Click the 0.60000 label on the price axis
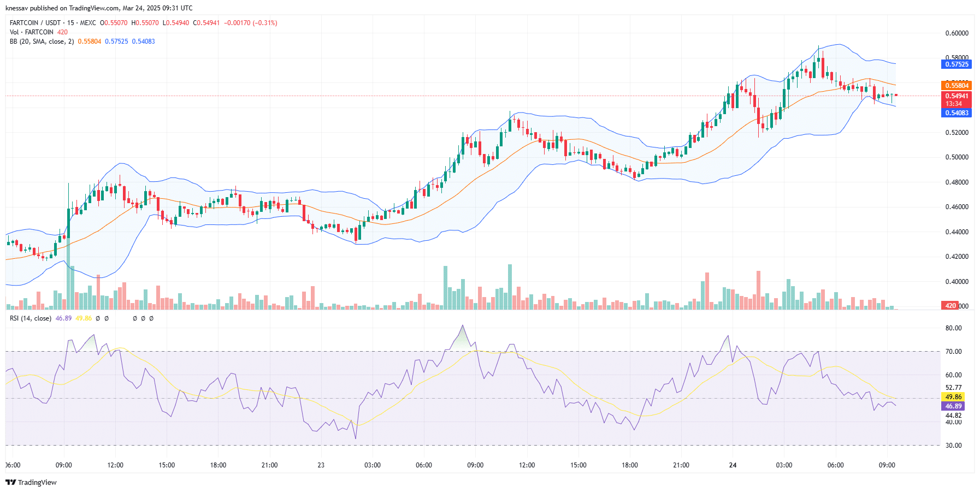 pyautogui.click(x=957, y=33)
